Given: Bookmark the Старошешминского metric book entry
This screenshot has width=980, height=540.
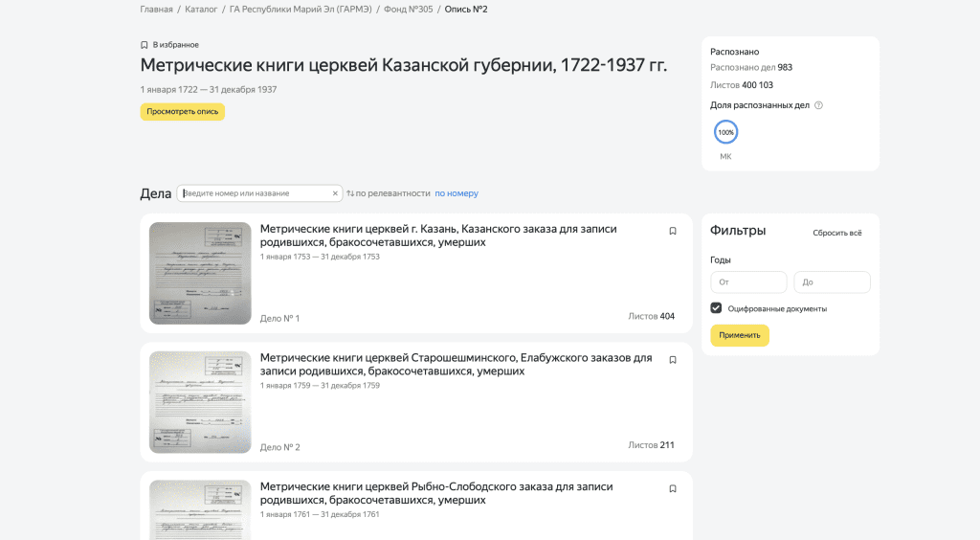Looking at the screenshot, I should point(673,360).
